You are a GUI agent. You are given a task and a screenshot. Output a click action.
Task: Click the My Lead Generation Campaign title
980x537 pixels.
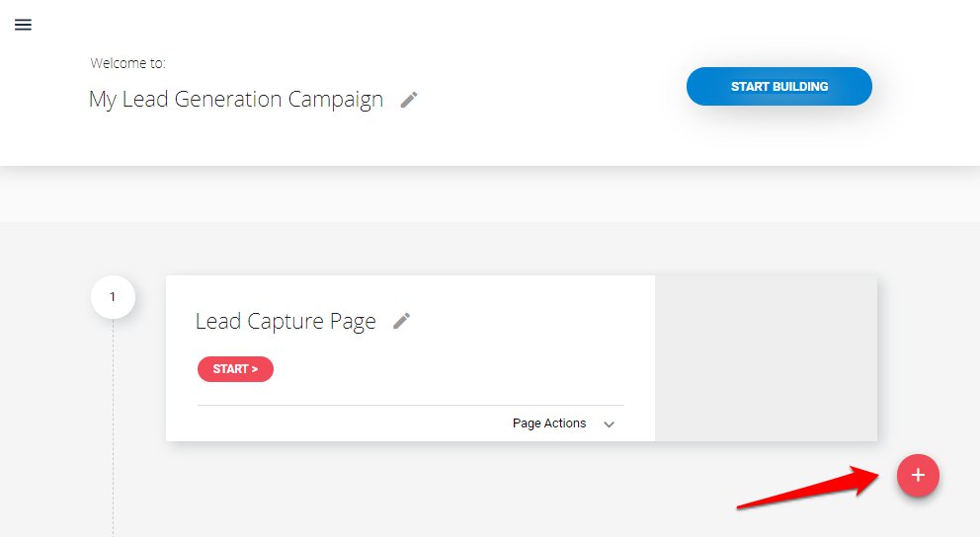[236, 100]
